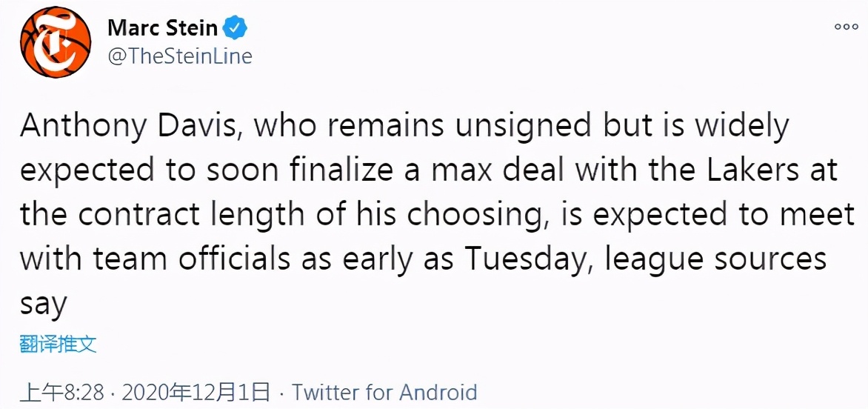Open the three-dot more options menu
The image size is (868, 409).
[x=845, y=27]
